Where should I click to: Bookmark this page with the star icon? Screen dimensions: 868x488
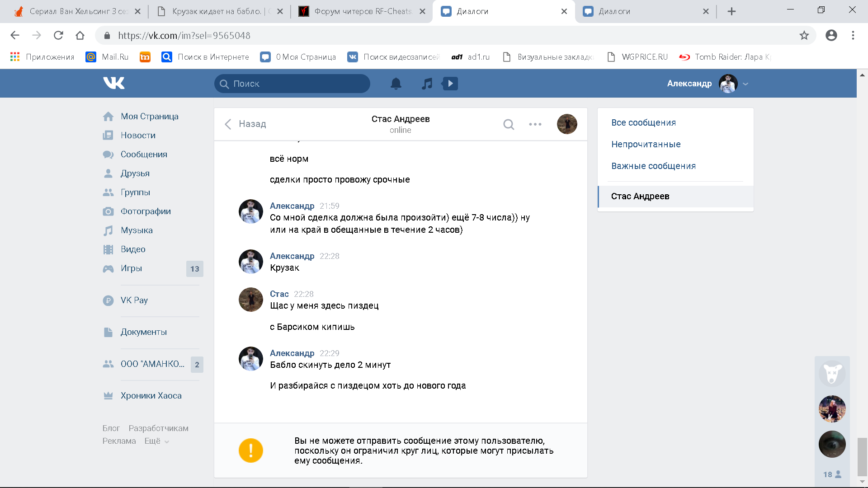tap(804, 35)
